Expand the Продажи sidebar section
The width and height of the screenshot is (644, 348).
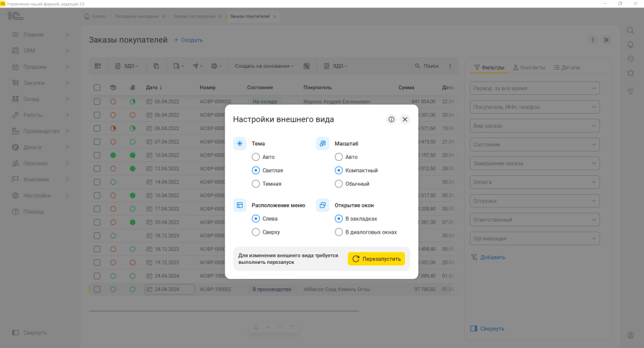pyautogui.click(x=40, y=67)
